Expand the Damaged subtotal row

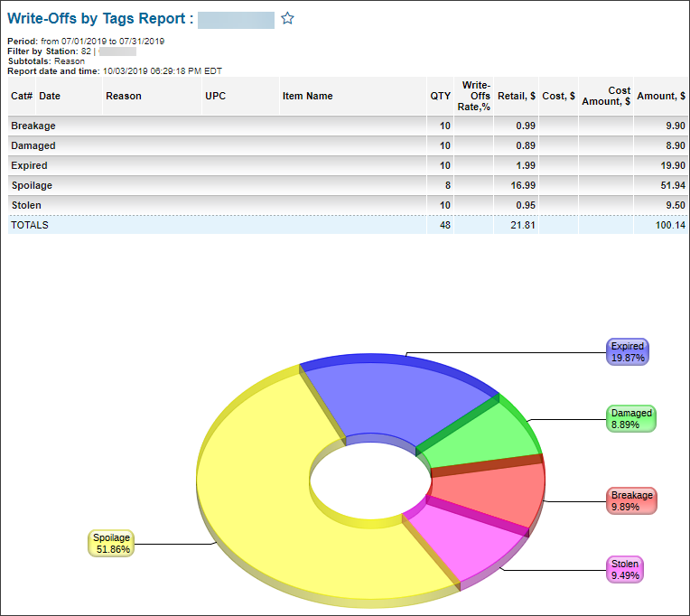tap(33, 145)
